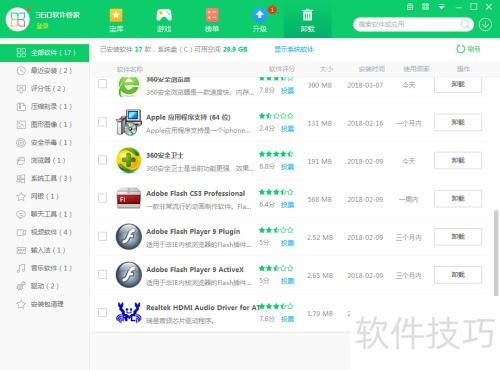Select 输入法 (1) category
Viewport: 500px width, 370px height.
click(44, 250)
